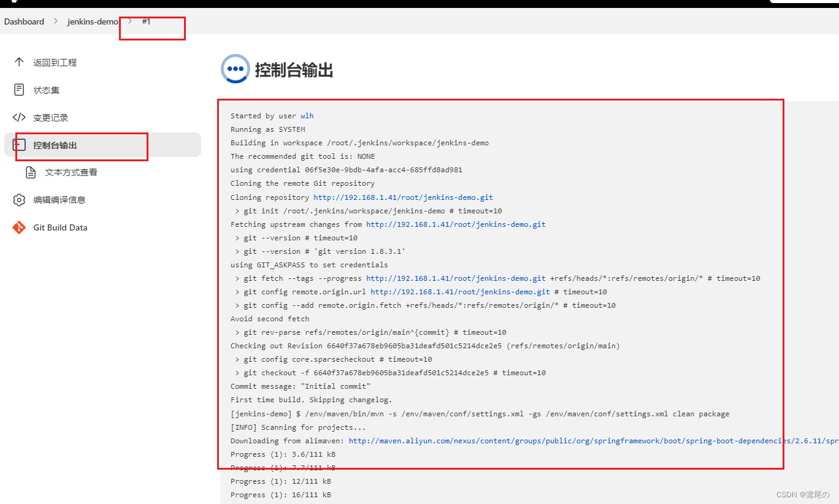Click 'using GIT_ASKPASS to set credentials' line

309,265
